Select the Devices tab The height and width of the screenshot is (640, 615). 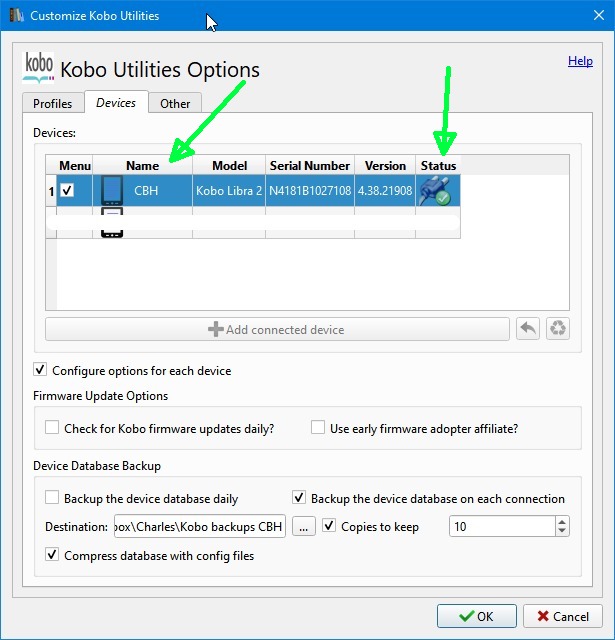point(116,102)
